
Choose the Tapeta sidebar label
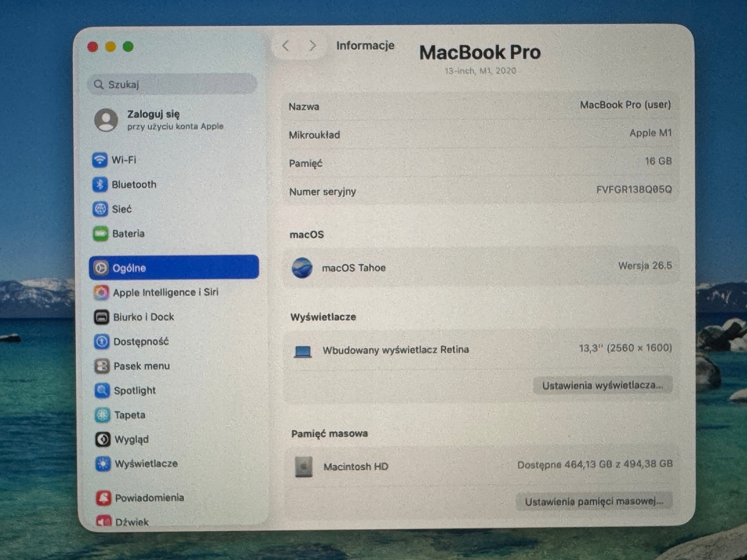click(130, 415)
